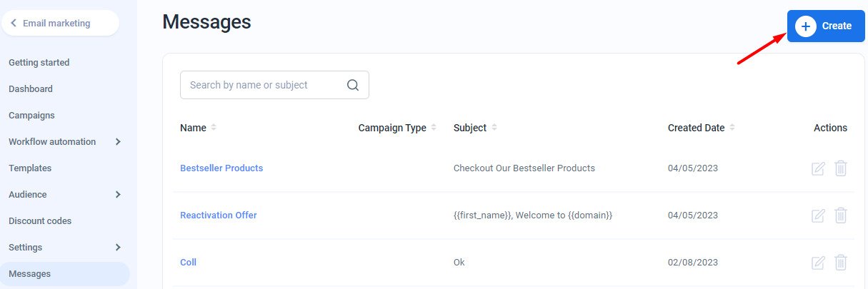Click the search magnifier icon

(352, 85)
